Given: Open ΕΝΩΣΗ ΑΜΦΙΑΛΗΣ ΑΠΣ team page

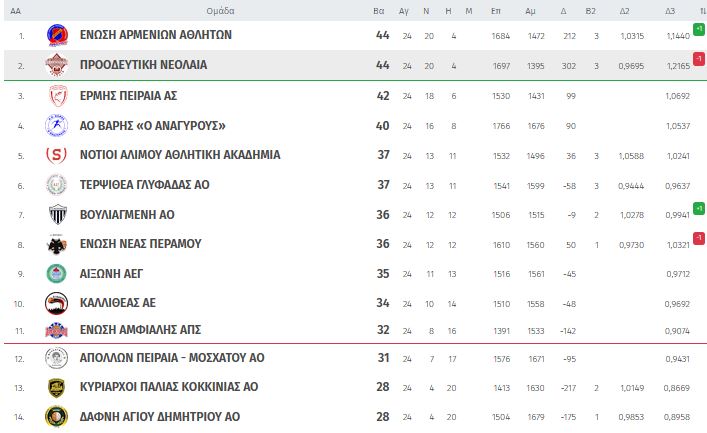Looking at the screenshot, I should pyautogui.click(x=140, y=330).
